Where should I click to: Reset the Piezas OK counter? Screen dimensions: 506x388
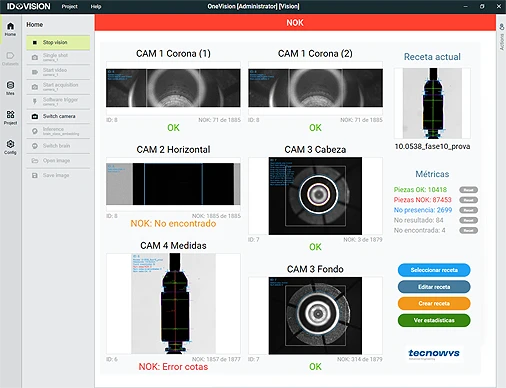click(468, 190)
